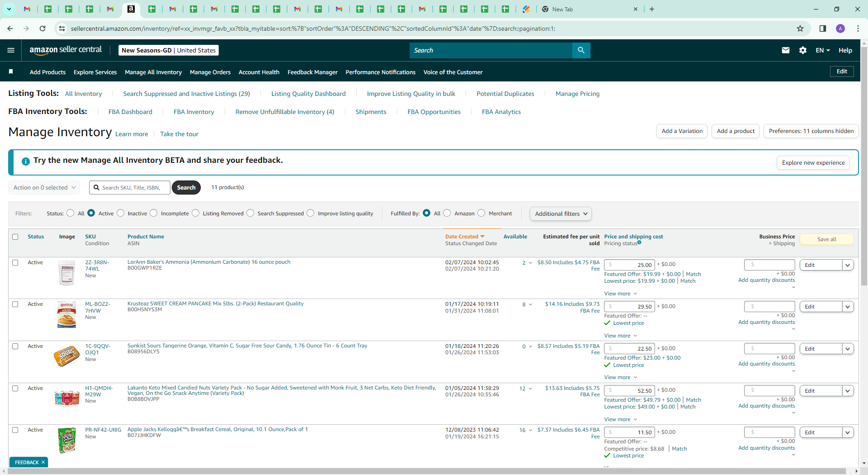
Task: Click the LorAnn Baker's Ammonia product image
Action: point(67,273)
